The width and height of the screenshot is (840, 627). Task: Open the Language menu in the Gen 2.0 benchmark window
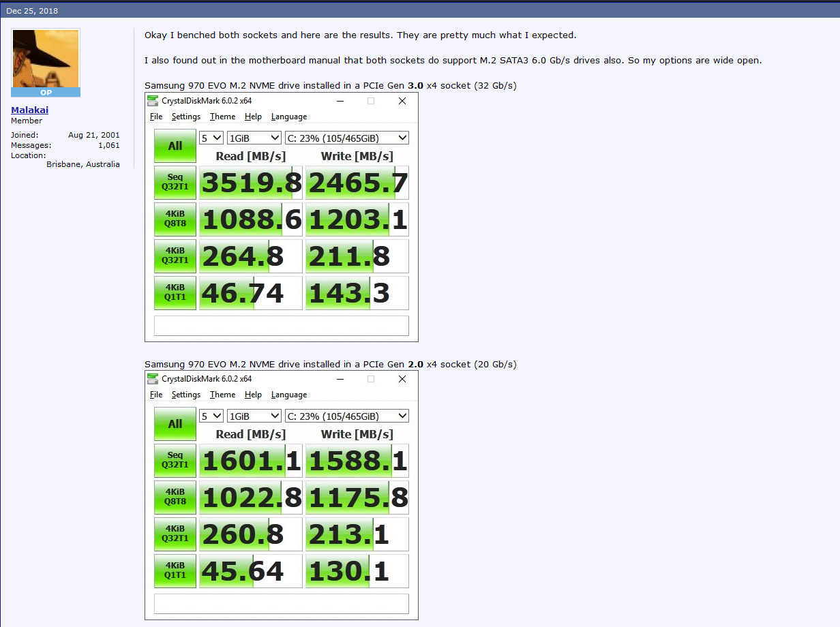[289, 395]
